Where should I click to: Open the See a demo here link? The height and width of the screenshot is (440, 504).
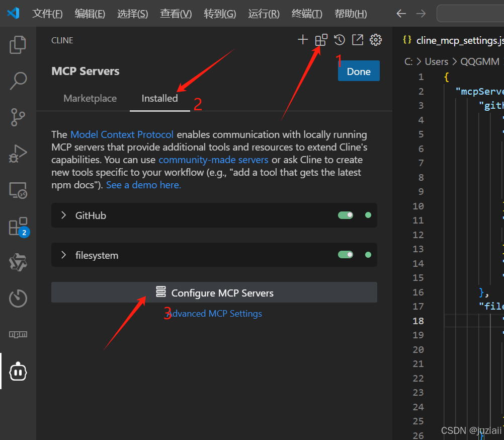tap(144, 185)
